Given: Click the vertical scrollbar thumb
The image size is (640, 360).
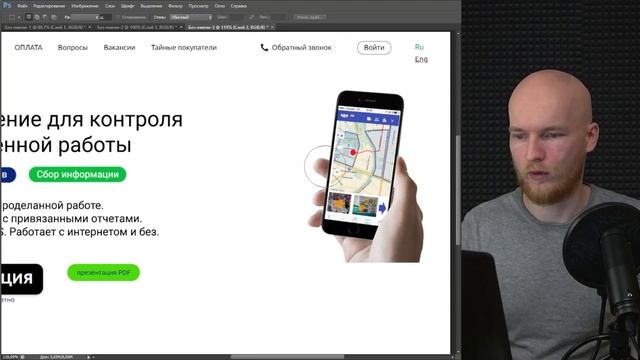Looking at the screenshot, I should [x=458, y=189].
